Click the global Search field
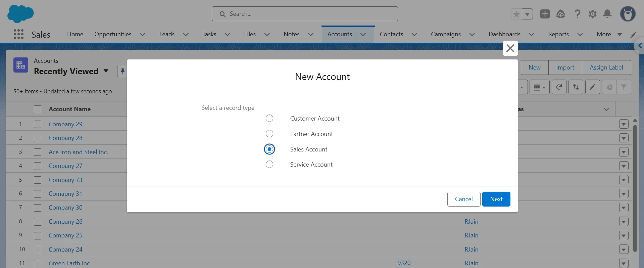Viewport: 644px width, 268px height. 305,14
